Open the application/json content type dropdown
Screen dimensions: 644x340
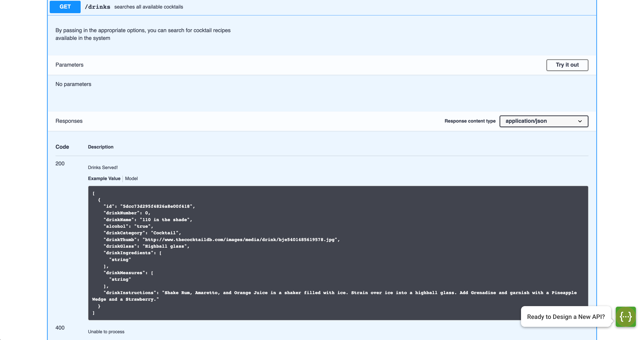543,121
